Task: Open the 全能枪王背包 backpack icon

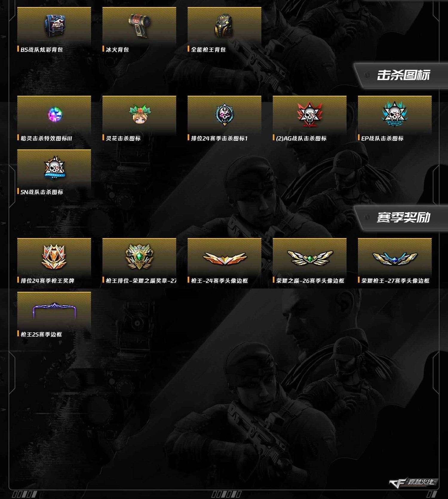Action: 224,25
